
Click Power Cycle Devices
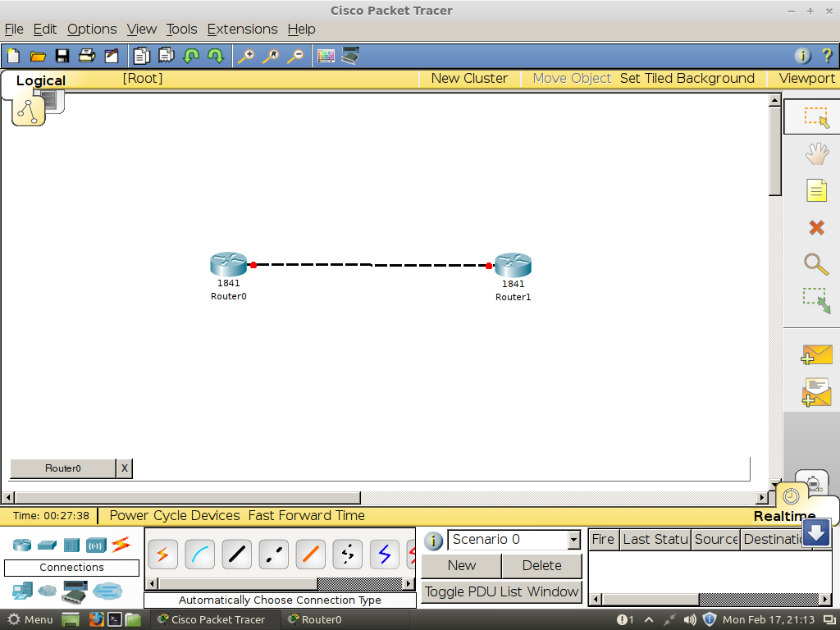pos(175,515)
